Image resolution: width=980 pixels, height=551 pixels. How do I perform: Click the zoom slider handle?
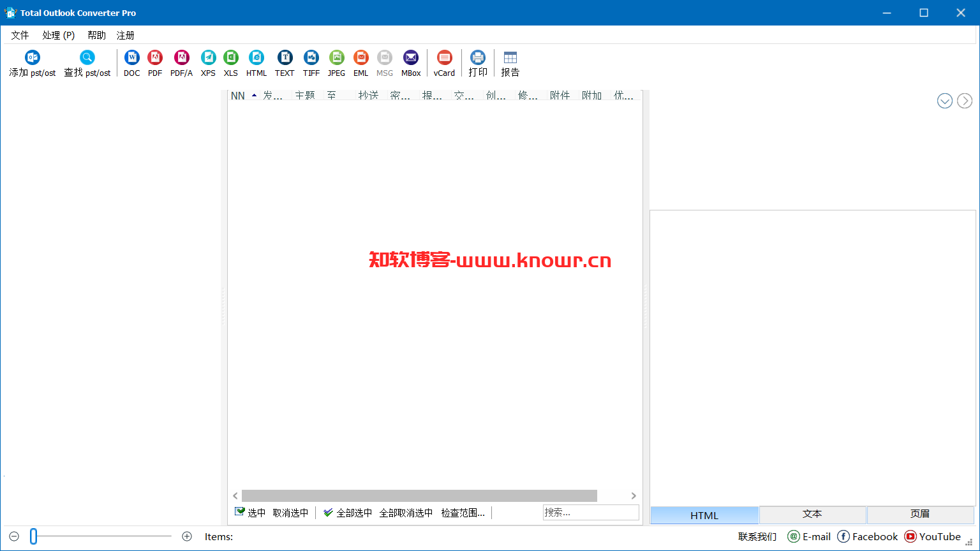coord(33,536)
